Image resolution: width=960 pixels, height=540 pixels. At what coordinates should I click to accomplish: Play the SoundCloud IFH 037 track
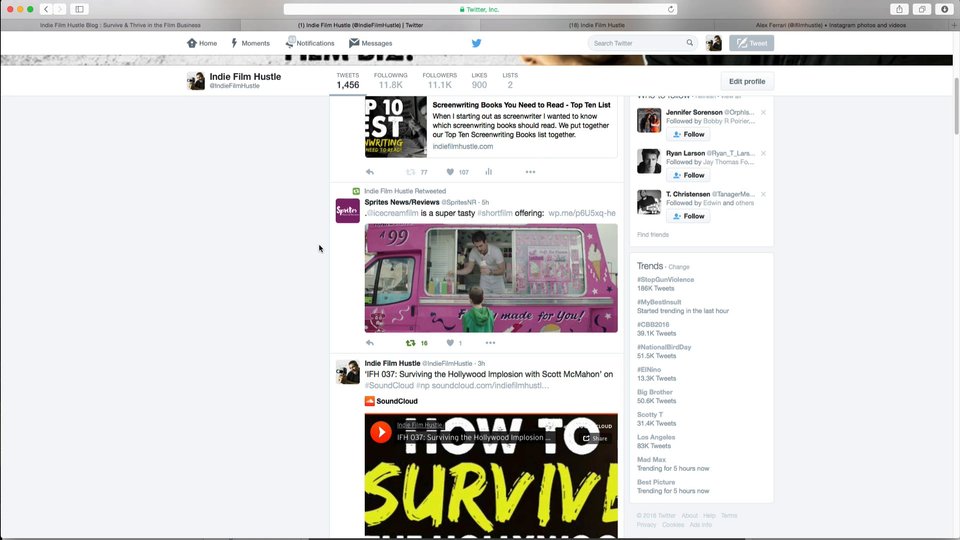381,432
